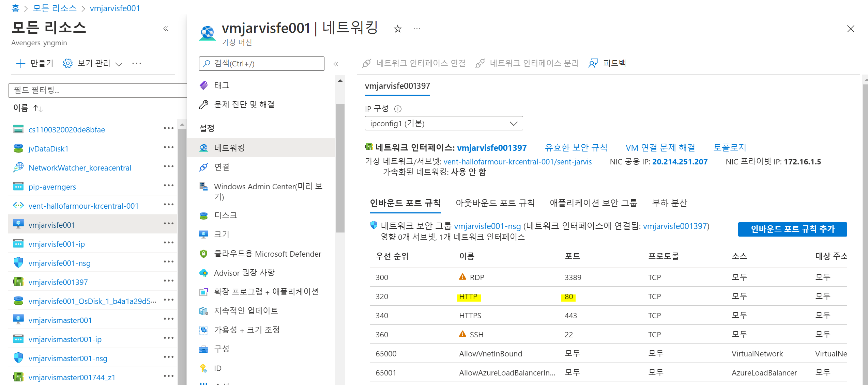
Task: Select the 디스크 disk menu item
Action: 225,215
